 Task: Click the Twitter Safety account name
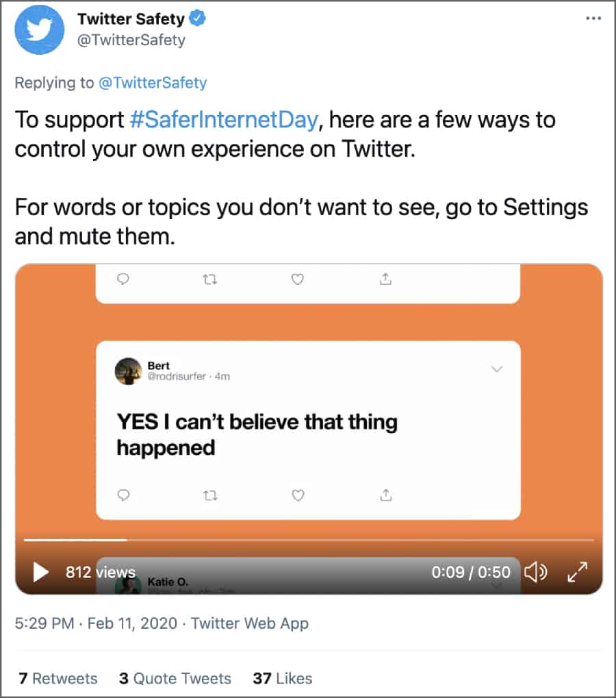(x=131, y=19)
